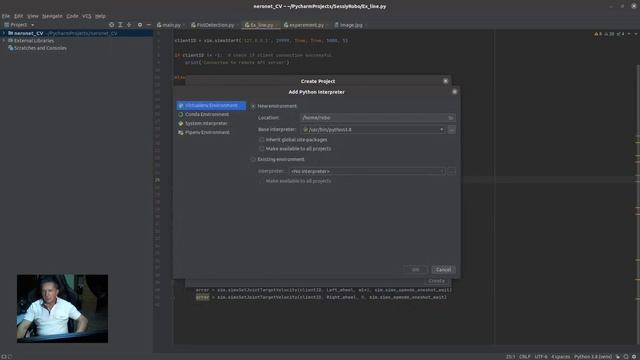Viewport: 640px width, 360px height.
Task: Browse for the Location folder
Action: pyautogui.click(x=451, y=118)
